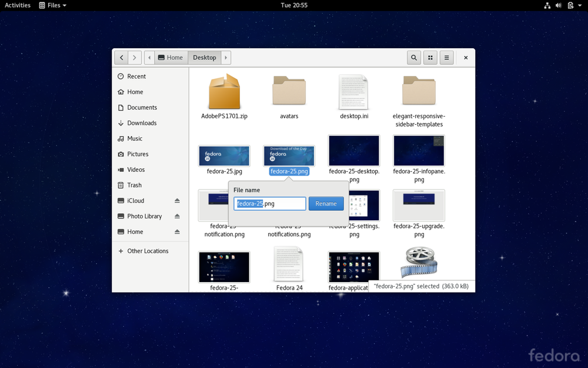The width and height of the screenshot is (588, 368).
Task: Open Pictures in the sidebar
Action: click(151, 154)
